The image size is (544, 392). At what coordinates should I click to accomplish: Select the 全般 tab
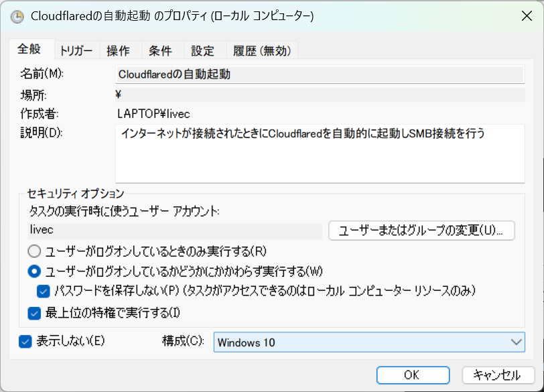coord(29,49)
